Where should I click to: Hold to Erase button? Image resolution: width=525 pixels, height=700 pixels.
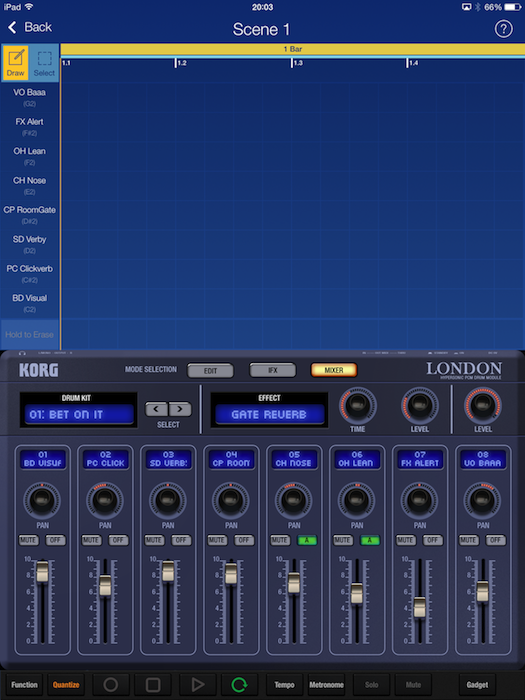pos(29,334)
